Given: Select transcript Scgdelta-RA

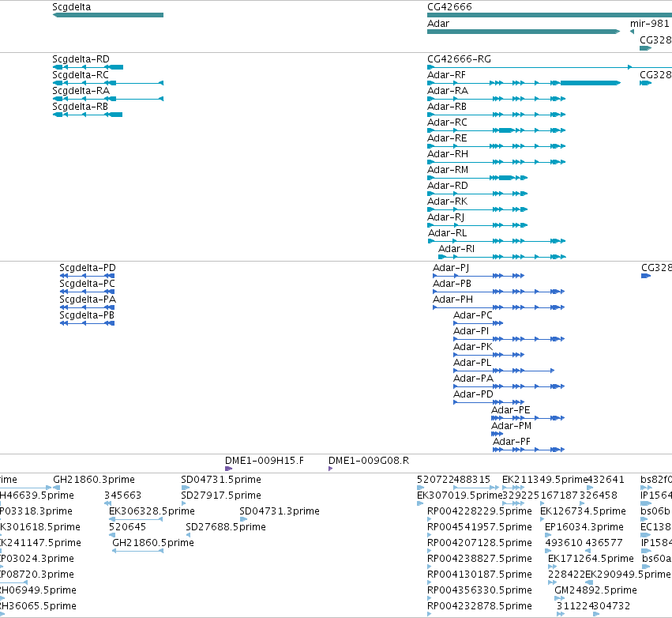Looking at the screenshot, I should pos(108,99).
